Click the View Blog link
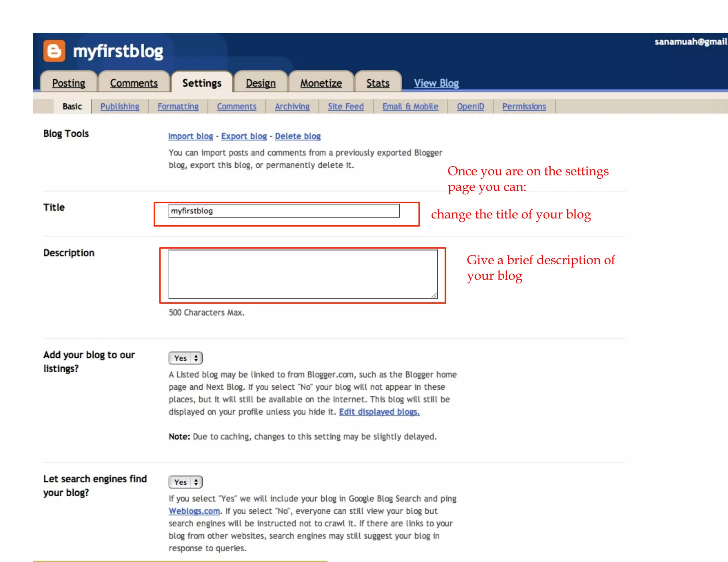728x562 pixels. coord(436,83)
